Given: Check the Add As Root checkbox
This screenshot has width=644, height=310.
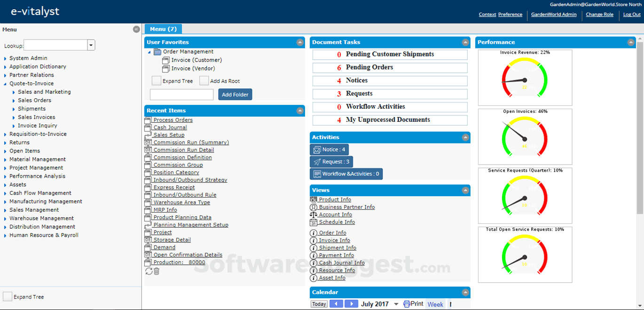Looking at the screenshot, I should [x=204, y=80].
